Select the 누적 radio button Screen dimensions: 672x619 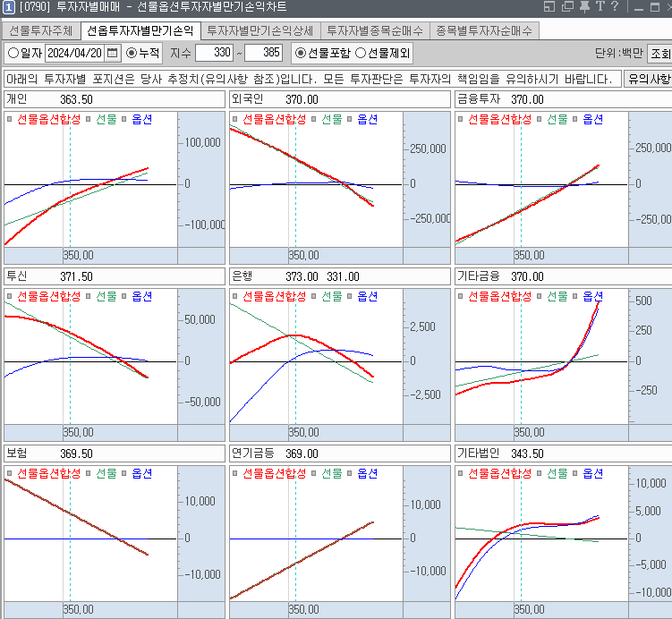coord(132,53)
